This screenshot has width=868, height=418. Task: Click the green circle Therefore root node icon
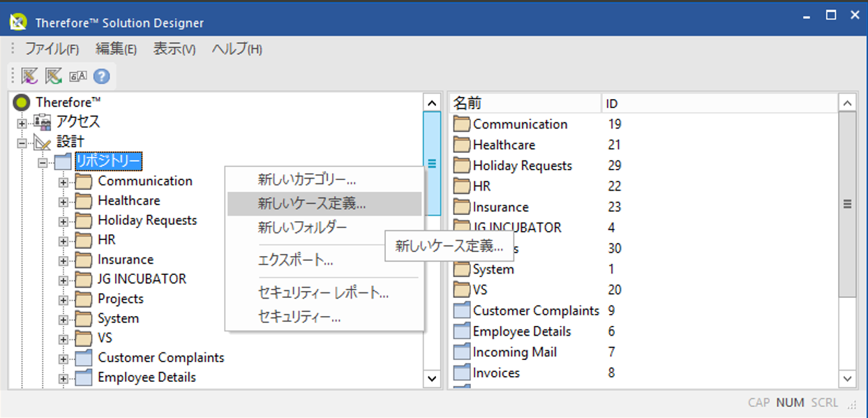22,103
